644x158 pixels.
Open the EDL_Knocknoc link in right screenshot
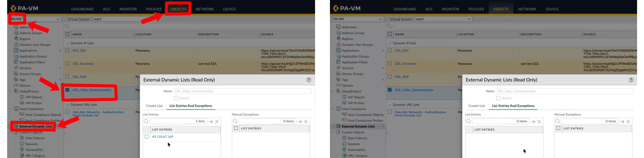coord(405,64)
